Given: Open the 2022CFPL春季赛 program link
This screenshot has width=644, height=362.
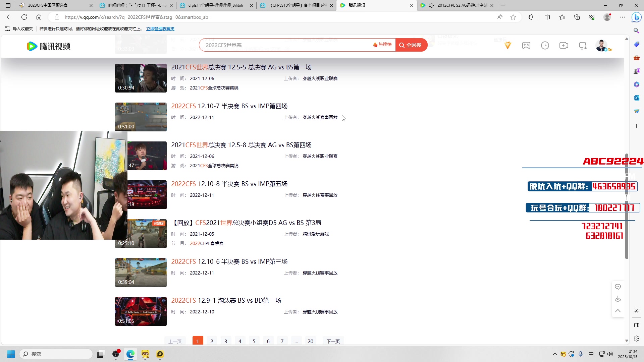Looking at the screenshot, I should click(207, 243).
